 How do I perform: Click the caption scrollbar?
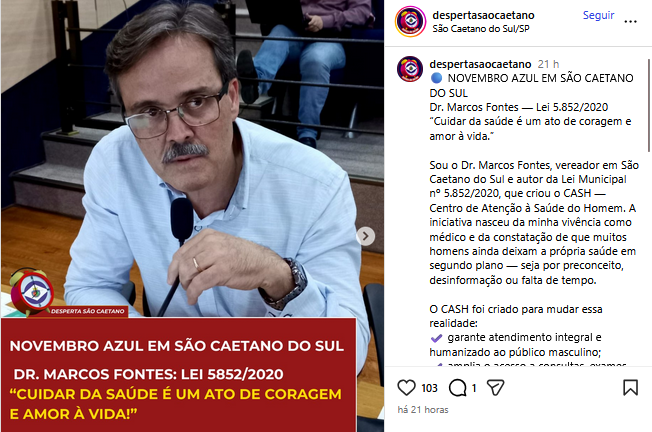[x=649, y=106]
